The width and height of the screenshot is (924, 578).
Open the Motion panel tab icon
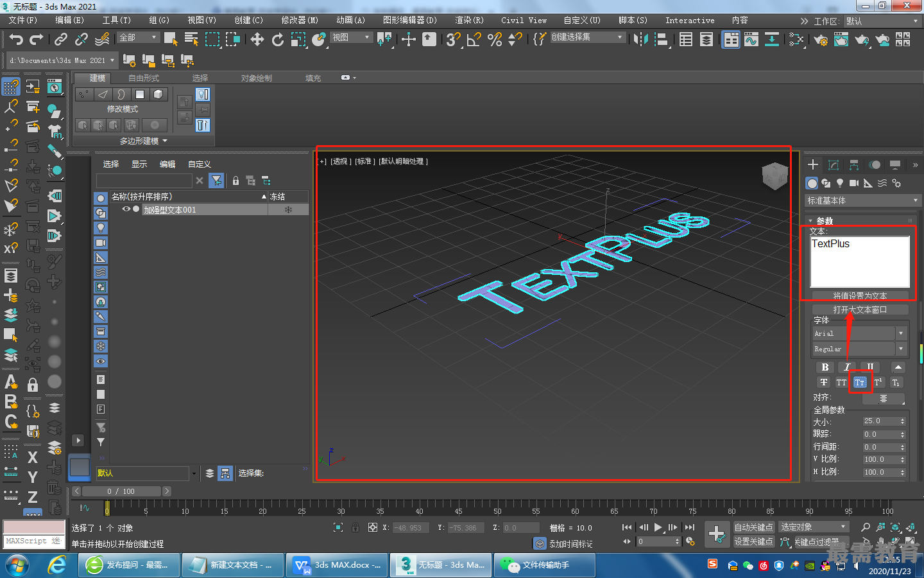[875, 165]
